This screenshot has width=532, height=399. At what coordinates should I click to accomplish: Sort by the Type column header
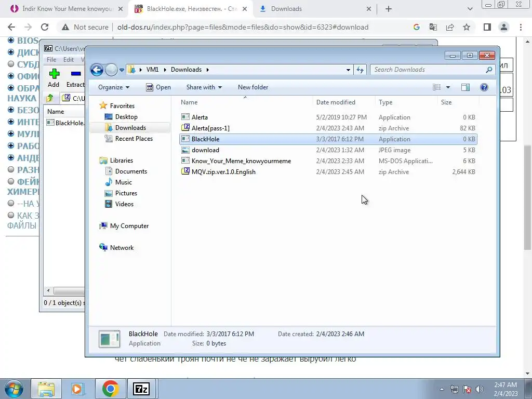[x=406, y=102]
